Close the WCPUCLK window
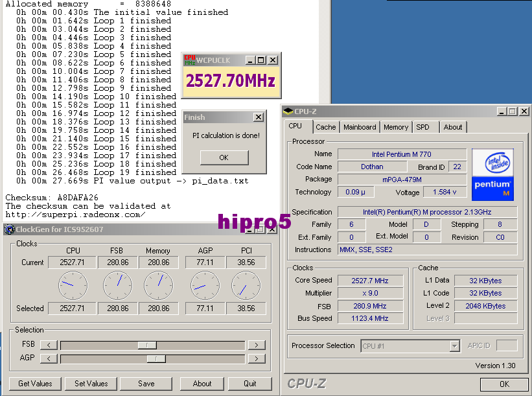 click(x=272, y=60)
